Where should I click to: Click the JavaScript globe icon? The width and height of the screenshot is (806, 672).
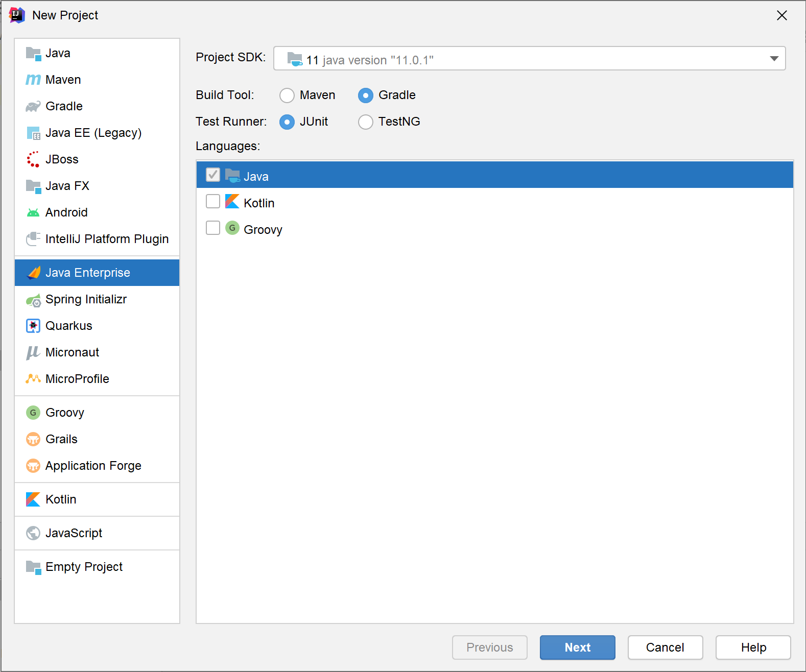[33, 533]
